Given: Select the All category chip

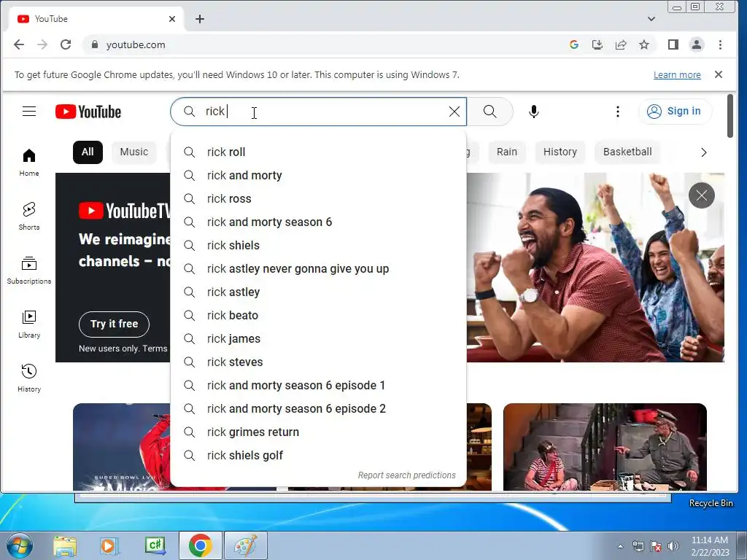Looking at the screenshot, I should point(88,152).
